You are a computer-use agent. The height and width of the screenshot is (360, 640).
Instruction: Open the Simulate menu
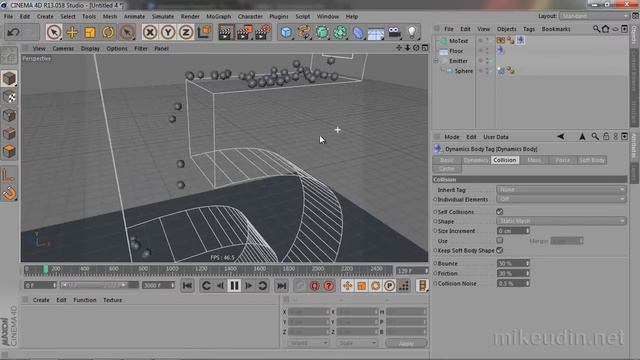point(163,16)
